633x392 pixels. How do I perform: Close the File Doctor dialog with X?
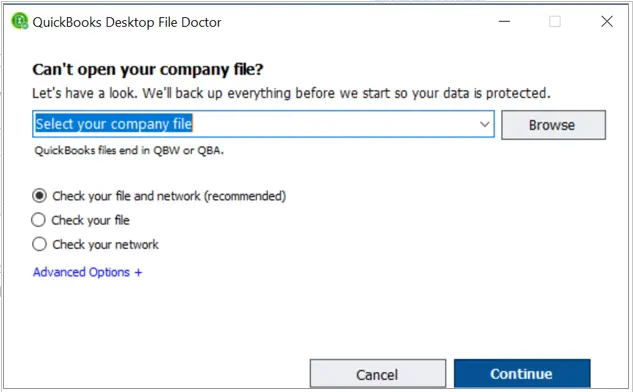(607, 21)
